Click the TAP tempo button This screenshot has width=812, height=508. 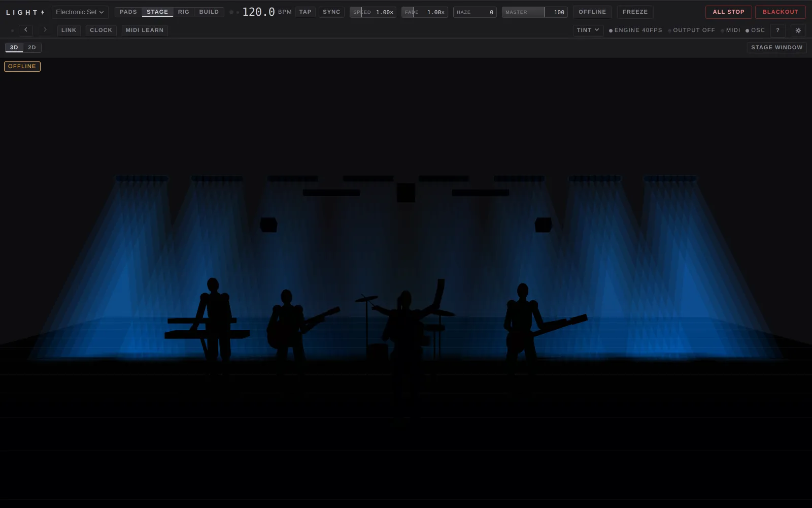pos(306,12)
